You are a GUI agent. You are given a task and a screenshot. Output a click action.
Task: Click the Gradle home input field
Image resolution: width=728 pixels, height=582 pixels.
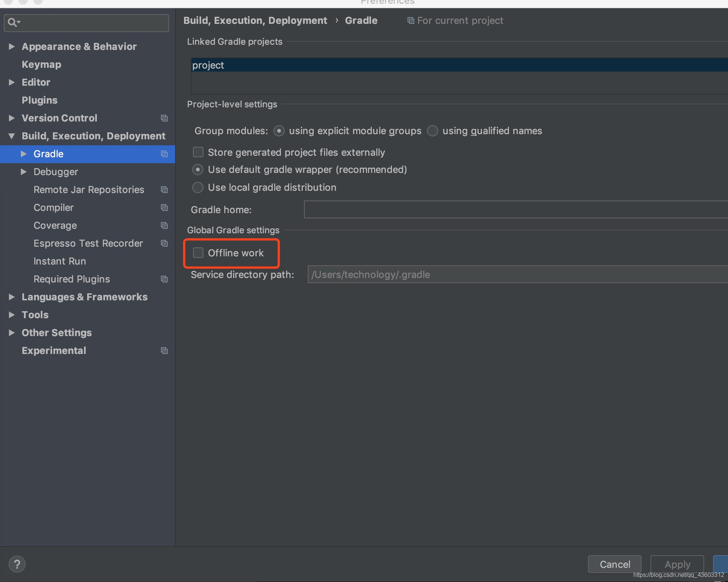pos(517,209)
